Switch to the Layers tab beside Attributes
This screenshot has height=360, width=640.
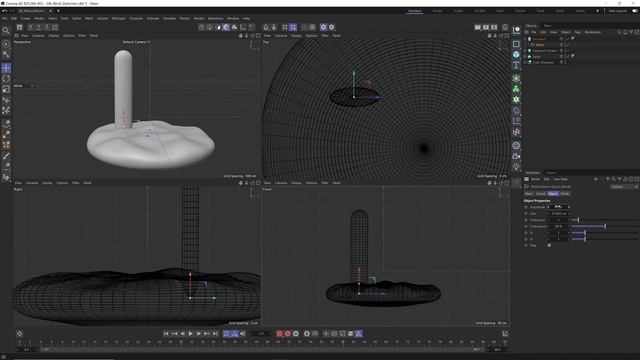tap(551, 173)
